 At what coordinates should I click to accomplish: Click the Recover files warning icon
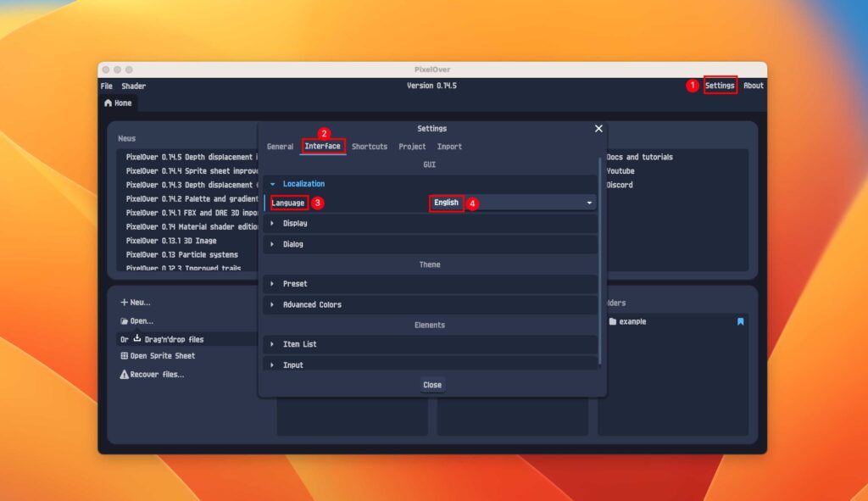tap(125, 373)
